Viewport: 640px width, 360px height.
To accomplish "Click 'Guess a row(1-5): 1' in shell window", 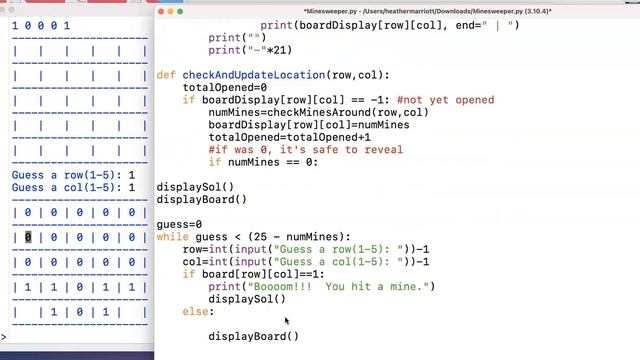I will (x=73, y=175).
